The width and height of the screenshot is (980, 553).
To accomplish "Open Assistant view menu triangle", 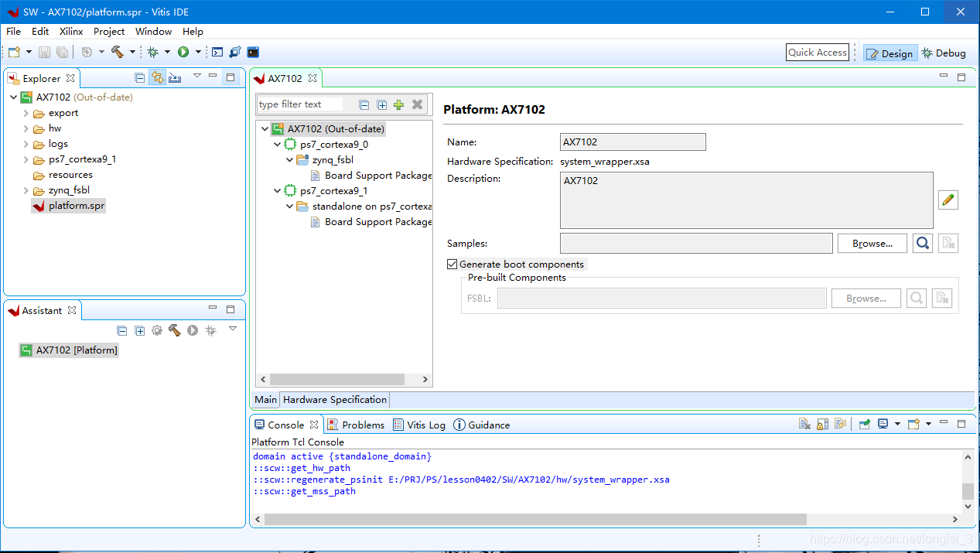I will coord(232,329).
